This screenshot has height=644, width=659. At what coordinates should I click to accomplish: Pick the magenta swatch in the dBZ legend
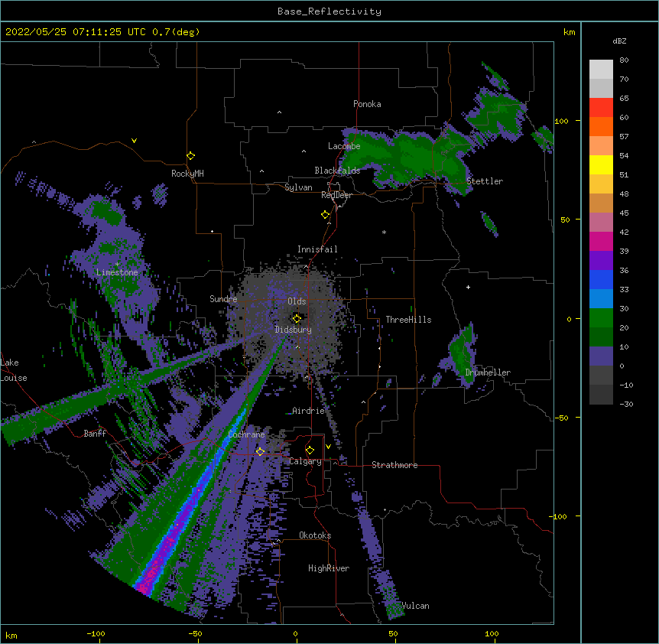coord(601,241)
